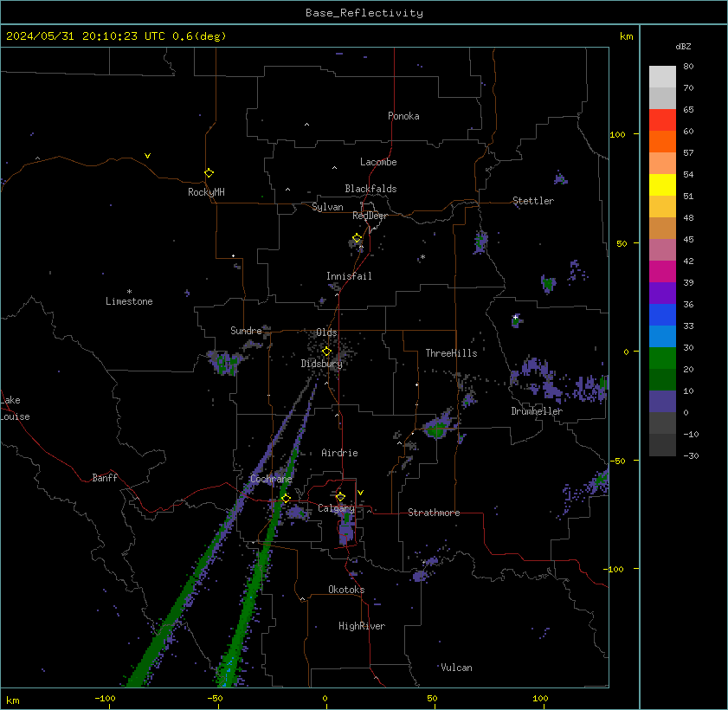Click the green echo cell west of Didsbury

tap(225, 363)
